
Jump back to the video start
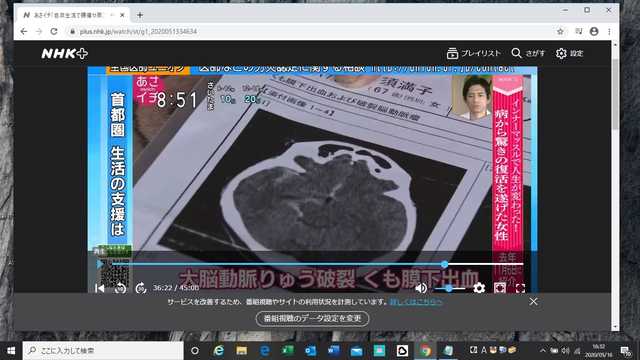(100, 288)
